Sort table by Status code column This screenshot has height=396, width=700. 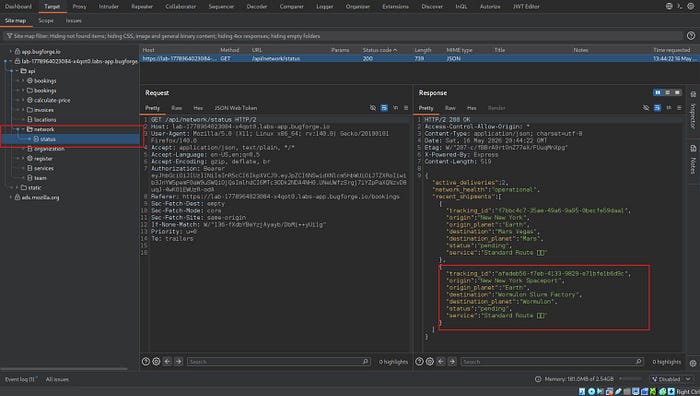379,50
